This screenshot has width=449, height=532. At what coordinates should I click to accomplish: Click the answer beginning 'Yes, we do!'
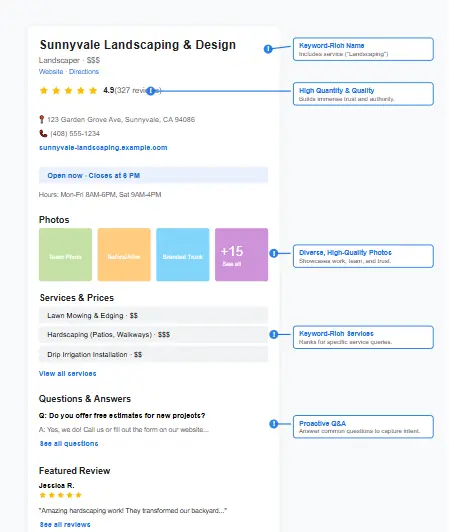point(124,430)
